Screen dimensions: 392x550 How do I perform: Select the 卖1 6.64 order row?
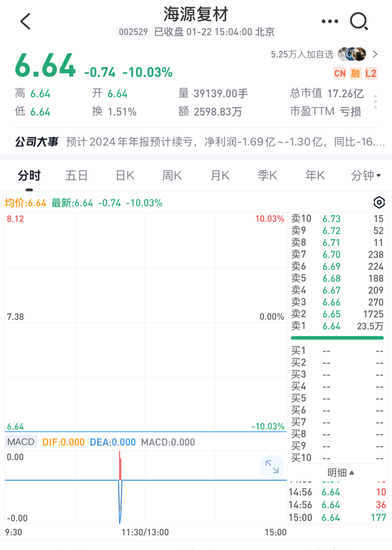coord(337,326)
